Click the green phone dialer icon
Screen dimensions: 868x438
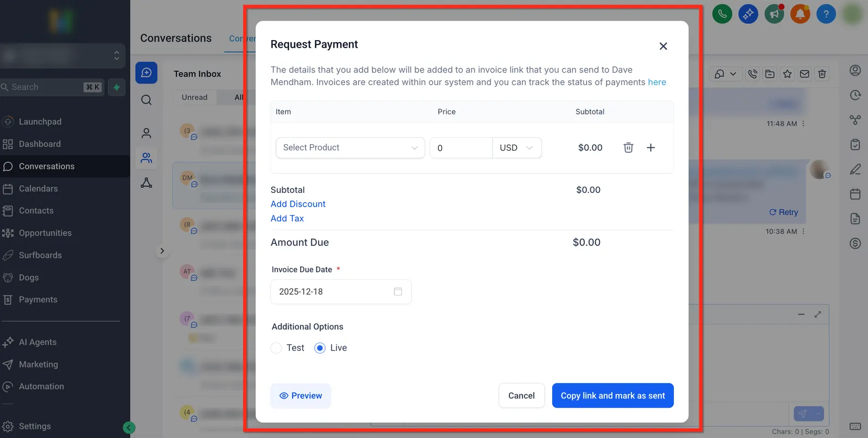coord(723,14)
